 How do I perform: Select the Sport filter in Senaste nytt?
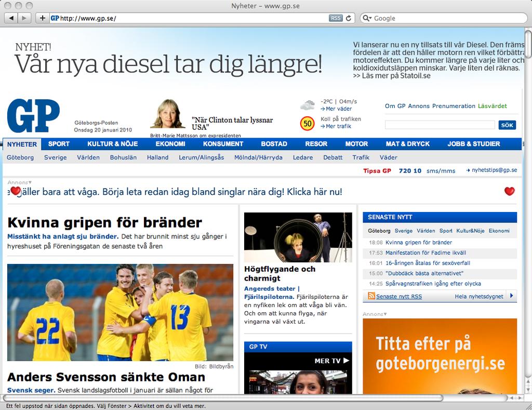tap(446, 231)
